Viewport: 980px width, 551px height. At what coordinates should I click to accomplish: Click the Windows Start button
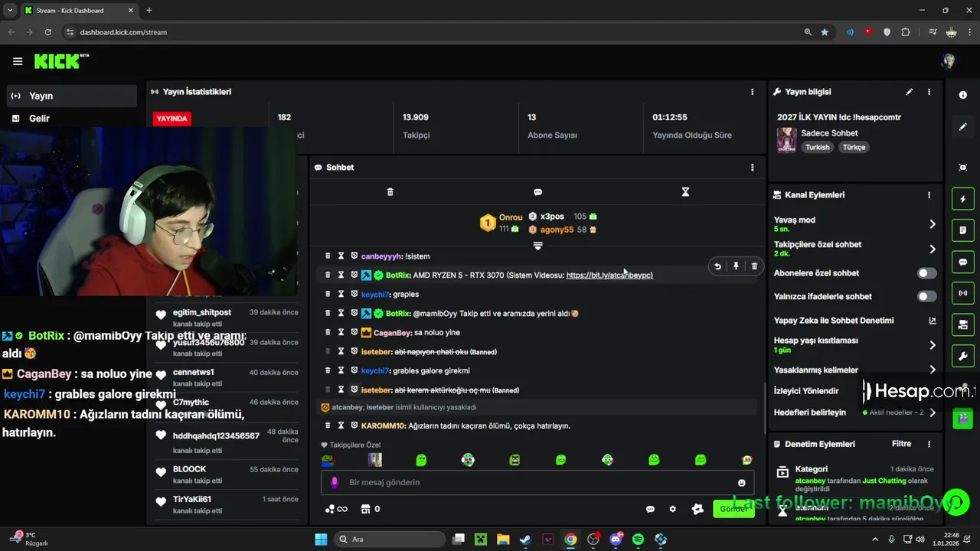pos(321,540)
